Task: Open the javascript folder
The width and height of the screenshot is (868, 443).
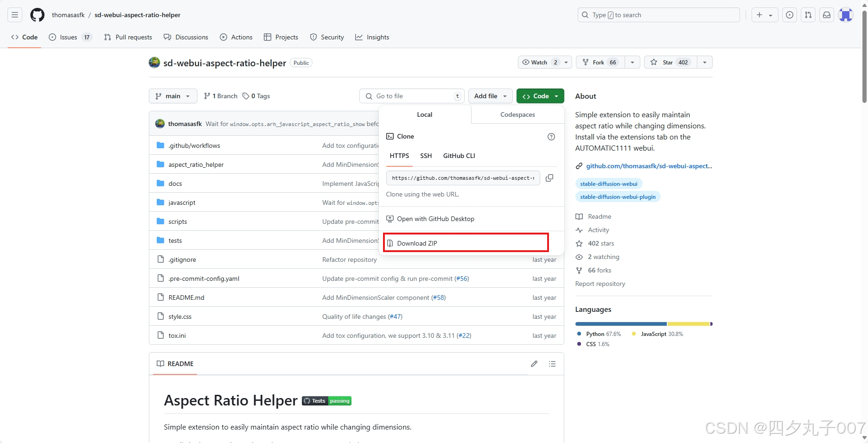Action: [182, 203]
